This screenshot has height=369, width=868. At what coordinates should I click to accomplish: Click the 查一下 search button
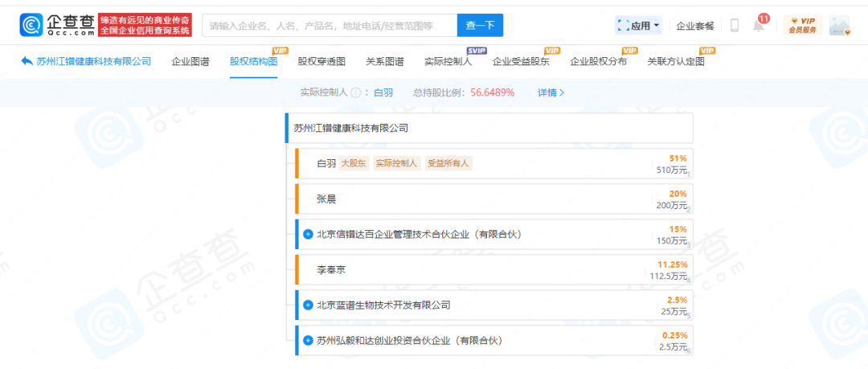(480, 26)
